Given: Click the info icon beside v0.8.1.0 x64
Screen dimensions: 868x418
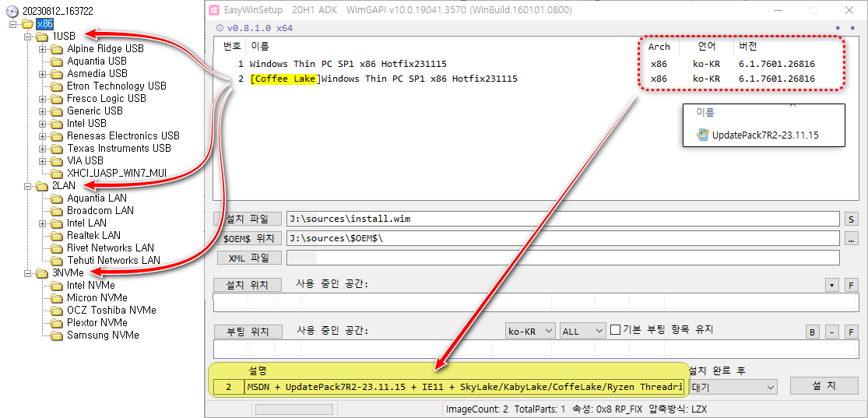Looking at the screenshot, I should pos(220,28).
